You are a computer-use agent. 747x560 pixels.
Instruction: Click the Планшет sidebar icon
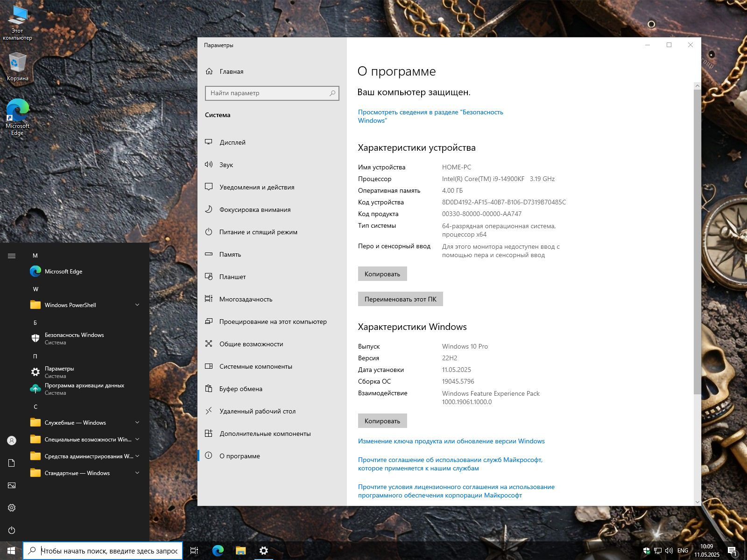[209, 277]
